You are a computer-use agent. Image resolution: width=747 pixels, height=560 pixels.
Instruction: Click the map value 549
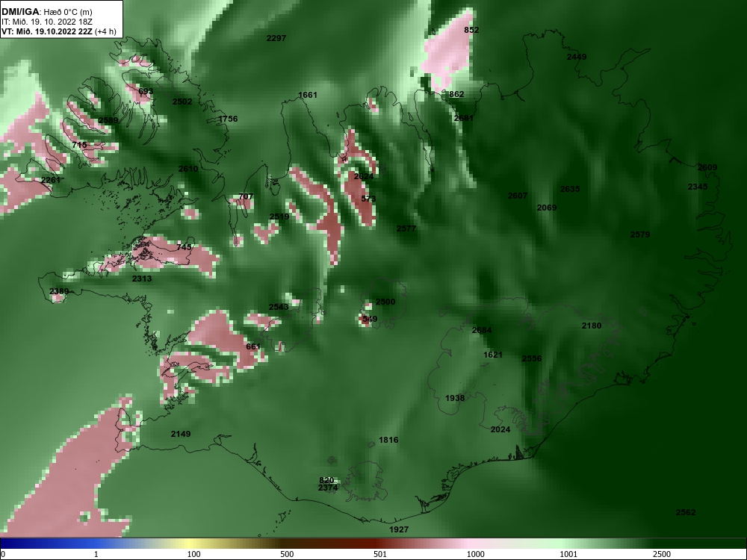(x=370, y=319)
